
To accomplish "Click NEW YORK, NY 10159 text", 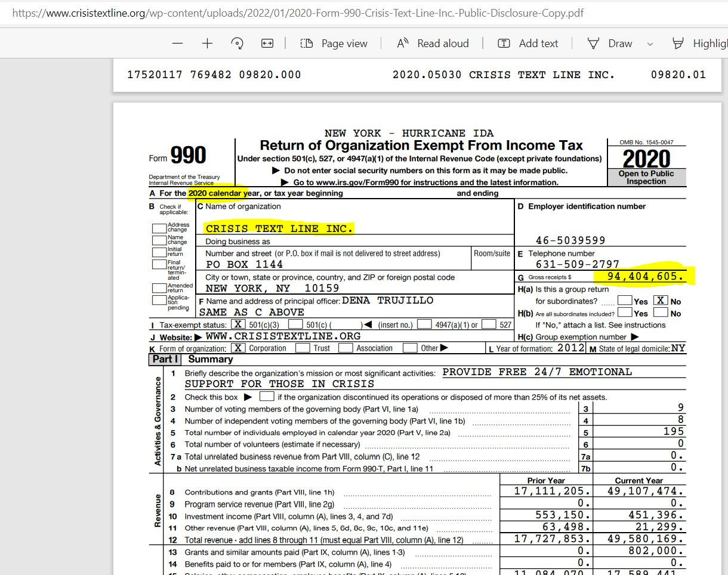I will [272, 288].
